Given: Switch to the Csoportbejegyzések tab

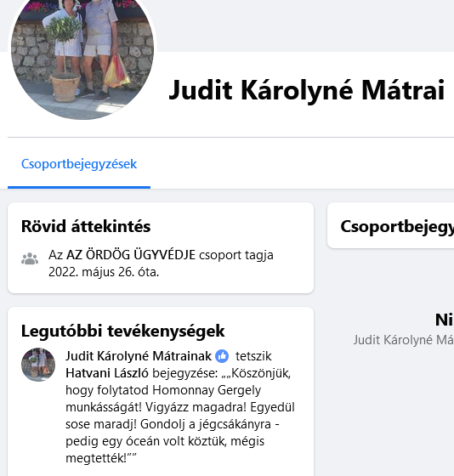Looking at the screenshot, I should tap(79, 164).
